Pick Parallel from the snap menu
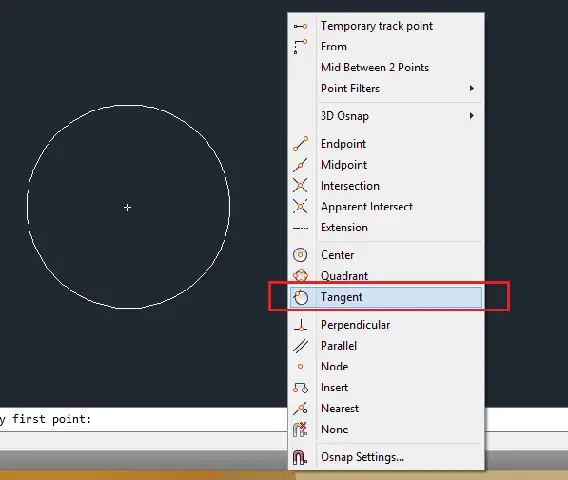568x480 pixels. (386, 346)
